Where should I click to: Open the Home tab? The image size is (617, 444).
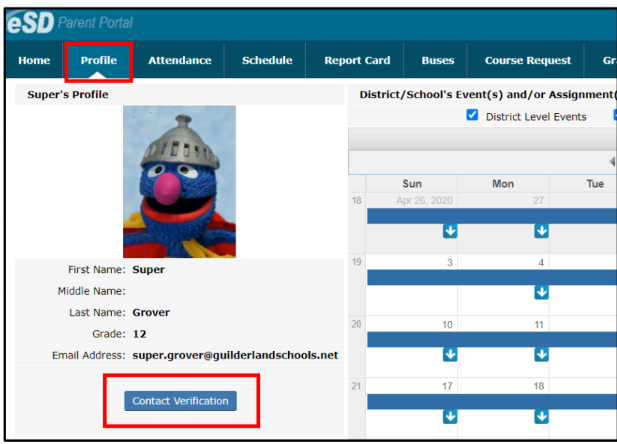point(34,60)
